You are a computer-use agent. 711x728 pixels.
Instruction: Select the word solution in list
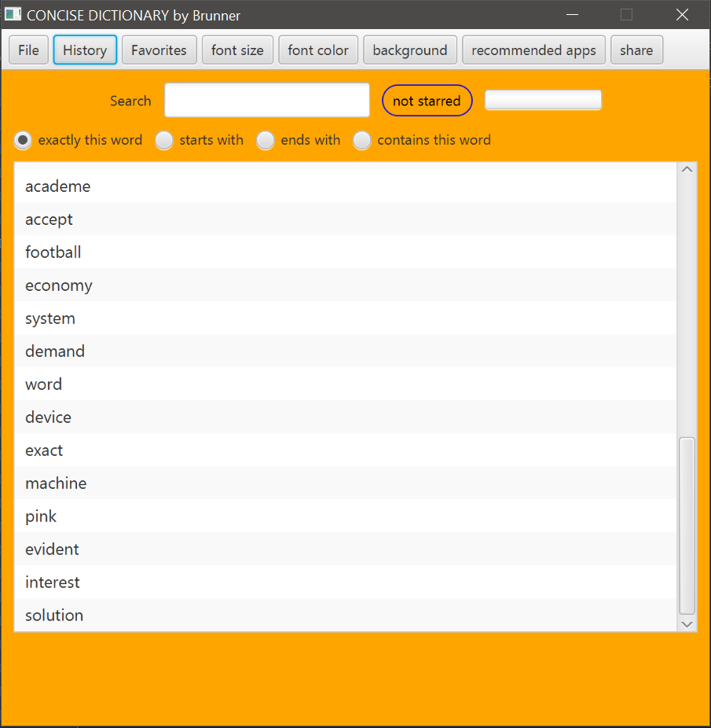[x=346, y=614]
